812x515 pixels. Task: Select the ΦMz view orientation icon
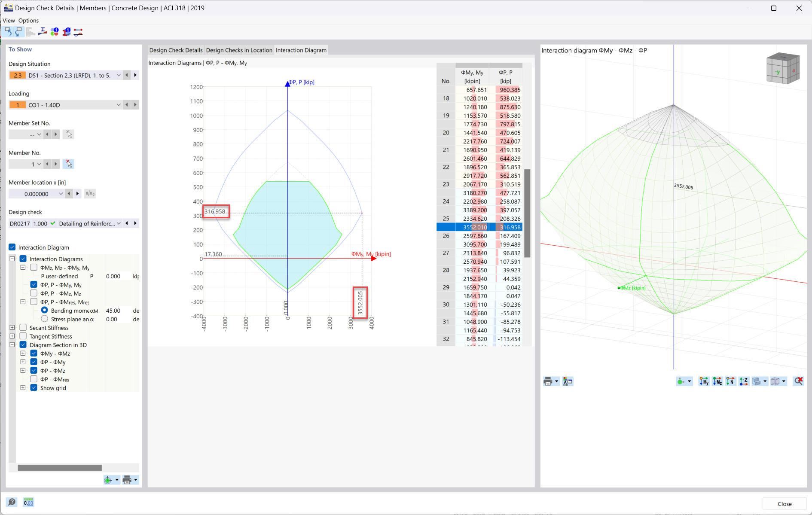pos(717,381)
